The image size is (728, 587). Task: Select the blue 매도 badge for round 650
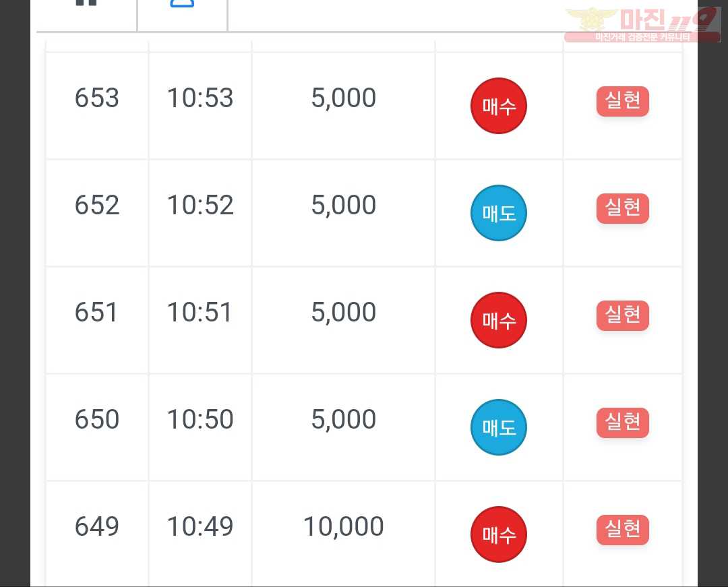[499, 427]
